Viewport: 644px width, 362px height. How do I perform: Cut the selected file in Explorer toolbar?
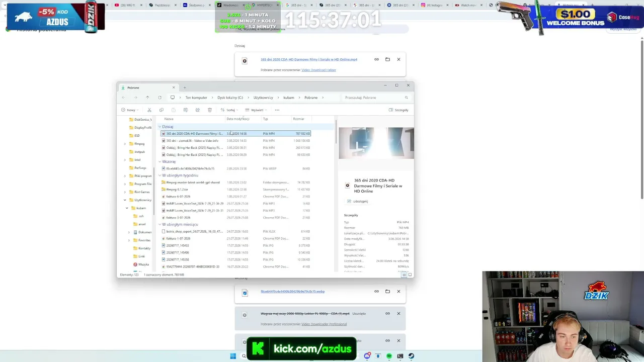(149, 110)
